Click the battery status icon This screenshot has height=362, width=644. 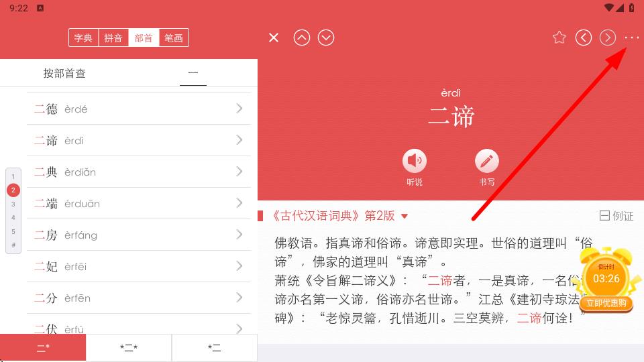click(631, 8)
